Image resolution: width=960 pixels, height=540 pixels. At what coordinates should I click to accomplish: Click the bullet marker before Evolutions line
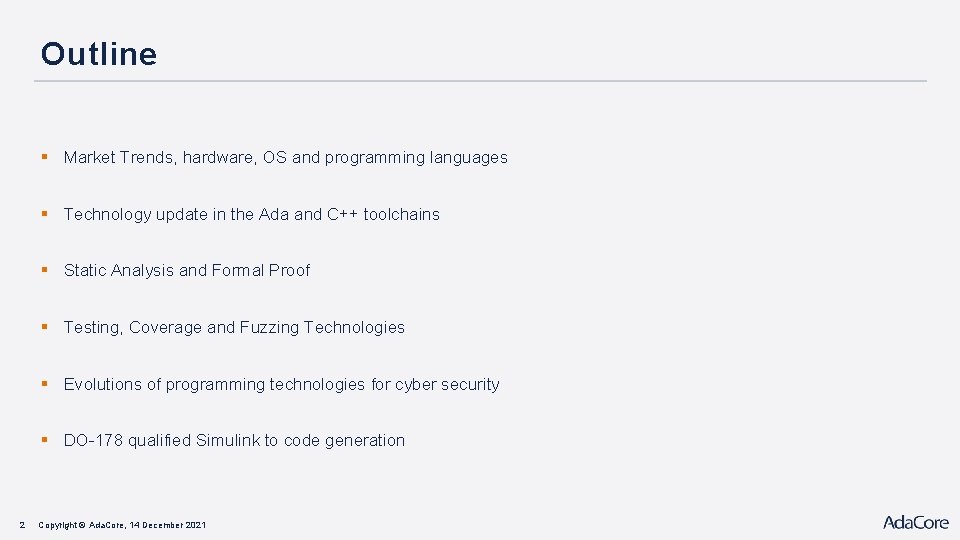click(x=45, y=384)
